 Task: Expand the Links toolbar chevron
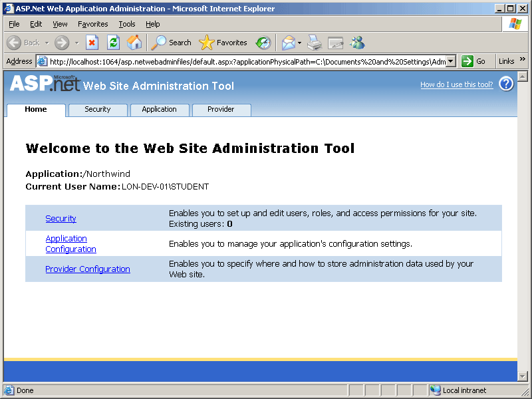coord(522,61)
